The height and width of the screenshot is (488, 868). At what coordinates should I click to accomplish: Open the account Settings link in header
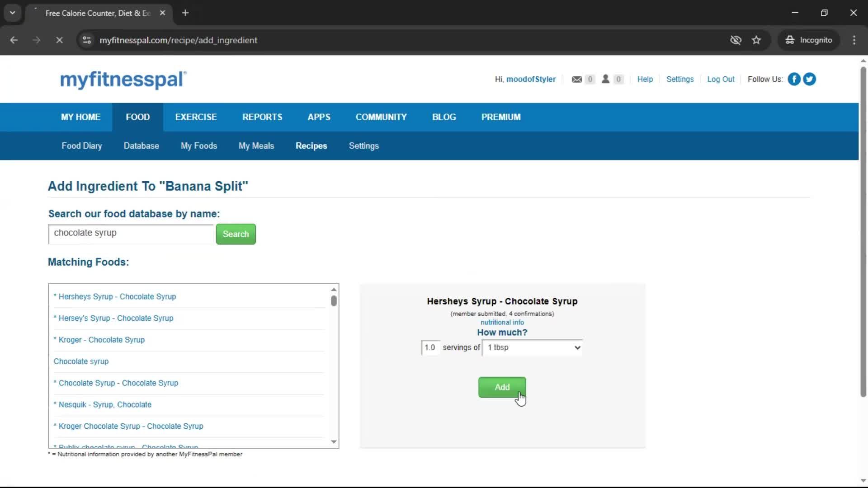point(680,79)
